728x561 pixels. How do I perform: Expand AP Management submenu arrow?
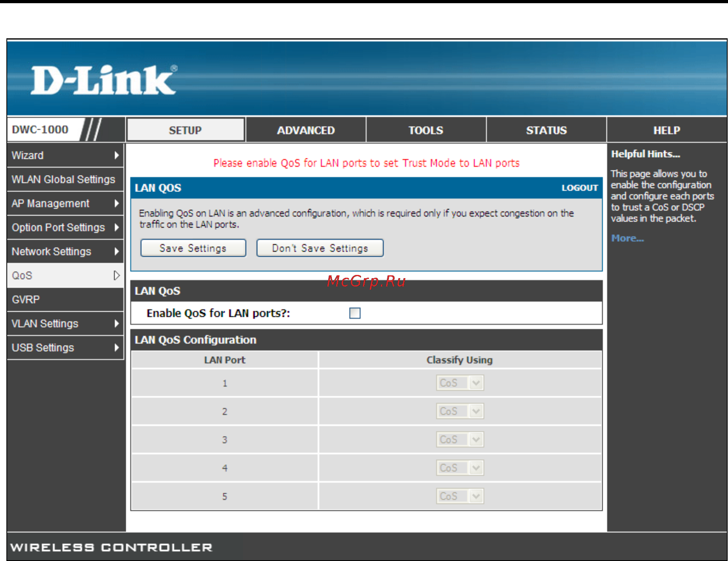pos(117,203)
